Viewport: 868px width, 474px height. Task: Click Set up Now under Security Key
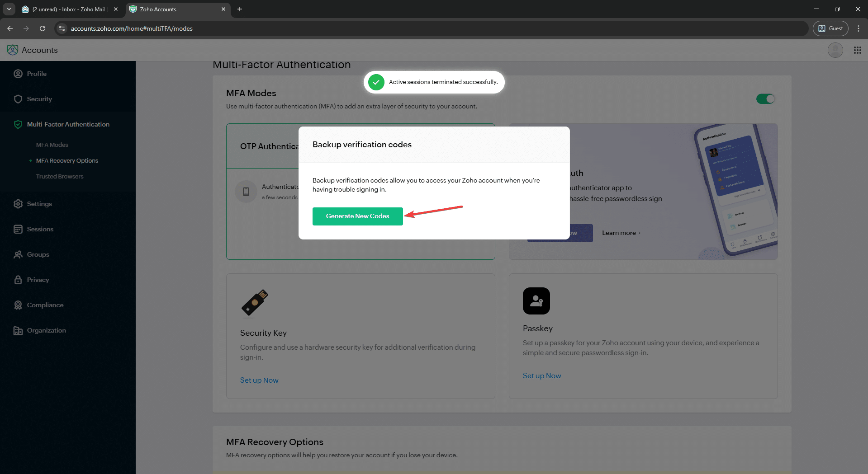pos(259,380)
